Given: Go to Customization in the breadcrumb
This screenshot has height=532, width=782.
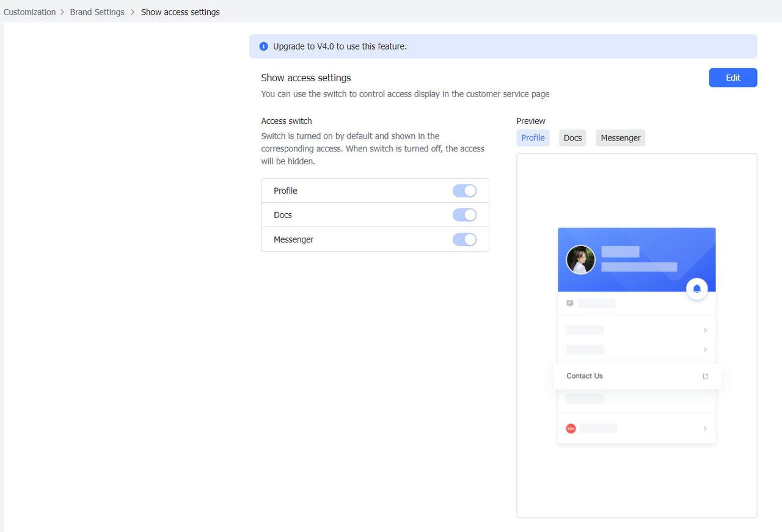Looking at the screenshot, I should pyautogui.click(x=30, y=12).
